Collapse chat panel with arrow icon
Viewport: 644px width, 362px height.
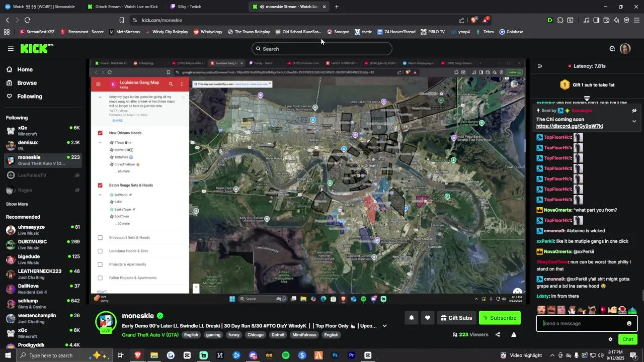(540, 66)
